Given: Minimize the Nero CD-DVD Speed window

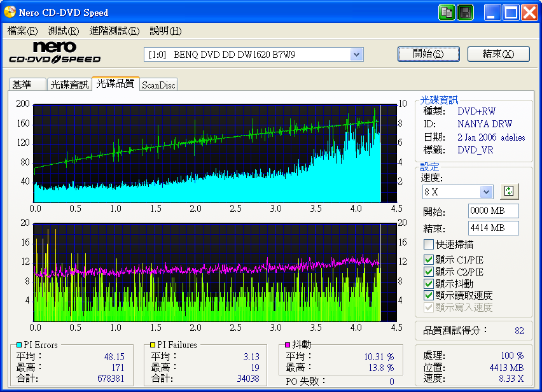Looking at the screenshot, I should [492, 13].
